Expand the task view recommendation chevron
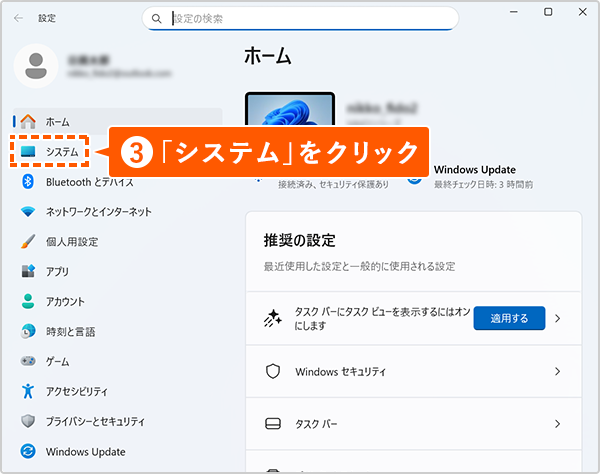Screen dimensions: 600x474 point(557,318)
